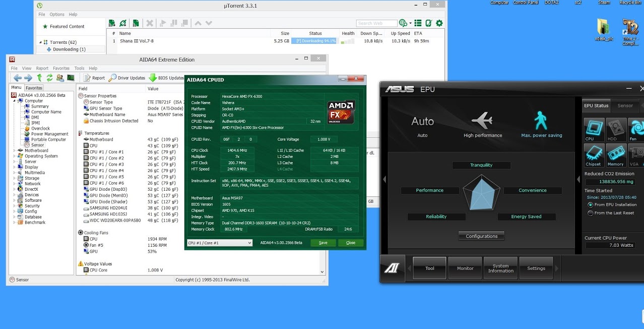This screenshot has height=329, width=644.
Task: Click AIDA64 Forward arrow
Action: (28, 78)
